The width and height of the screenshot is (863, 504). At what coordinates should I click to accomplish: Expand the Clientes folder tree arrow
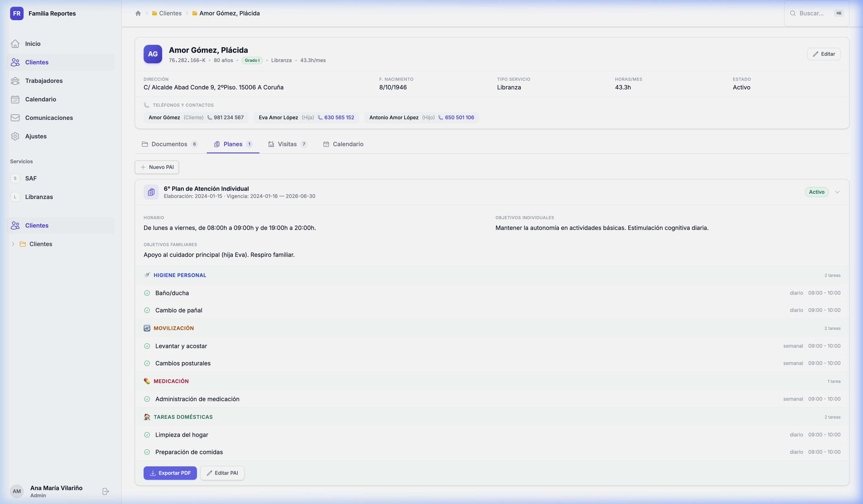(x=13, y=244)
